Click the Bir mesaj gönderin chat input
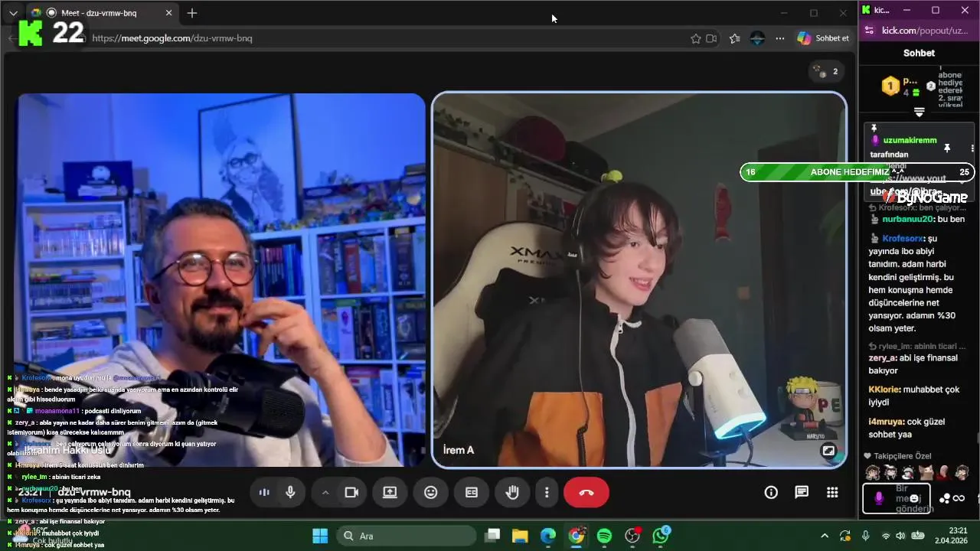 897,498
